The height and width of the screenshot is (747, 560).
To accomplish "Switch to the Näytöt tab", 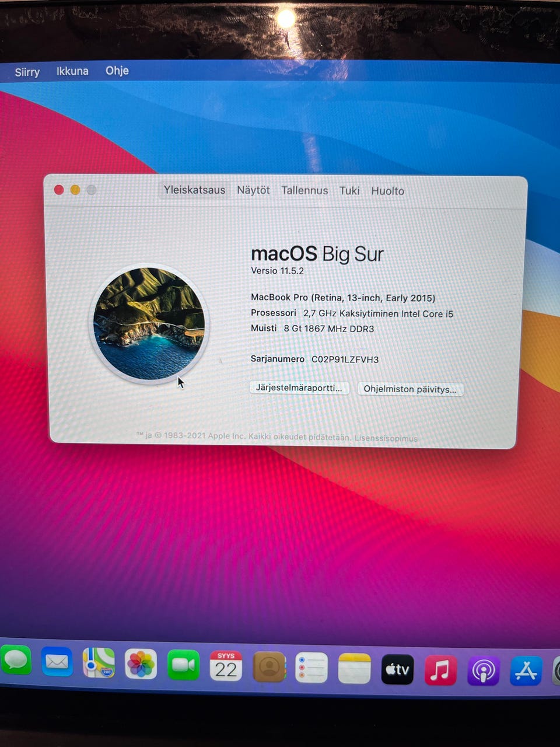I will point(253,190).
